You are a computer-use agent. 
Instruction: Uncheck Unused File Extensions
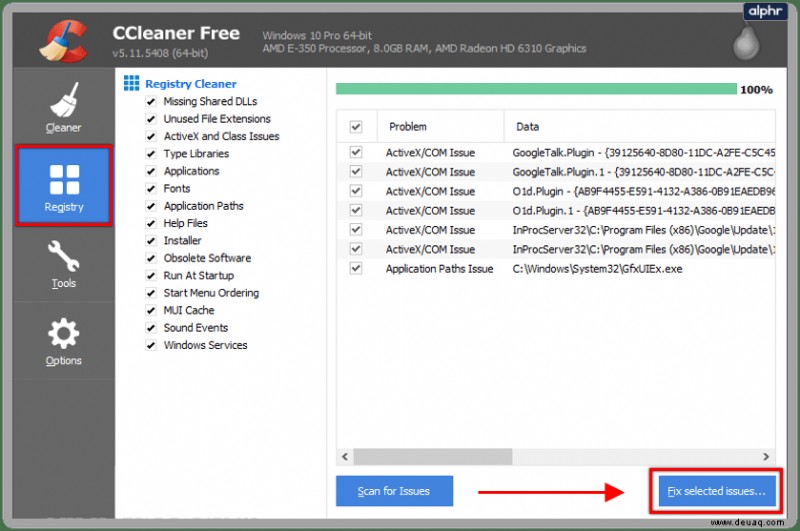click(x=151, y=119)
